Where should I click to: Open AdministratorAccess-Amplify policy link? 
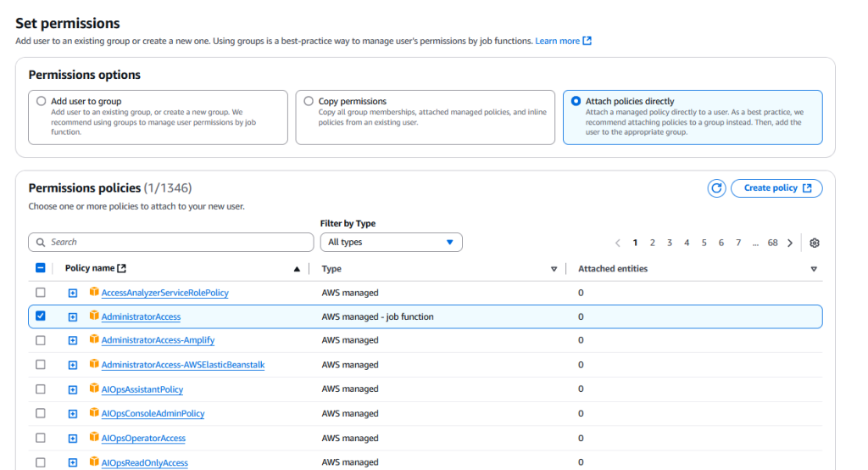tap(158, 340)
